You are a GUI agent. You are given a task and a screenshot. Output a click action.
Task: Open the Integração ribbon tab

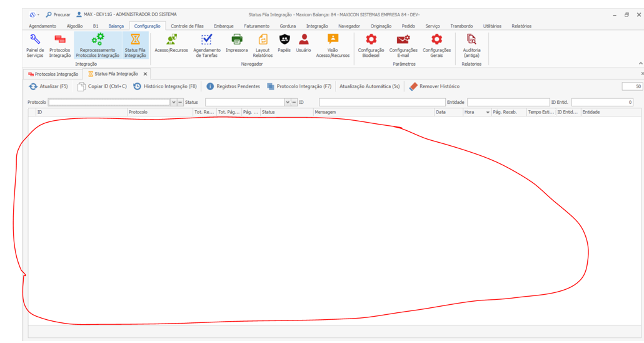[316, 26]
